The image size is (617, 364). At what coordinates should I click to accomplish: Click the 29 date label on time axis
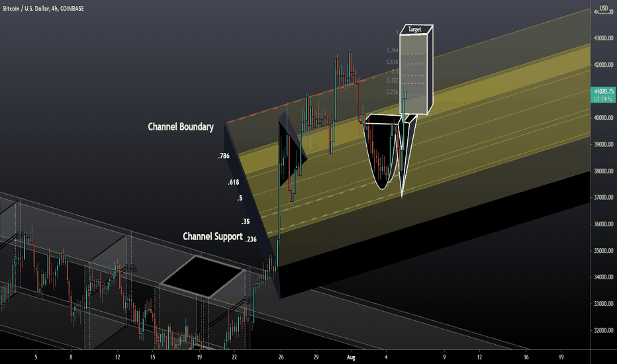[316, 357]
